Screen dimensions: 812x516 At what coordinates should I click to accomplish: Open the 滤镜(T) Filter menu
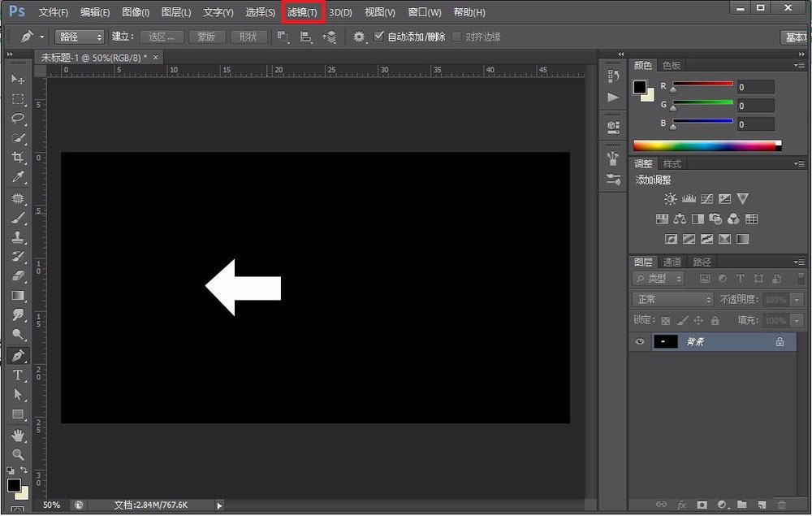[302, 12]
